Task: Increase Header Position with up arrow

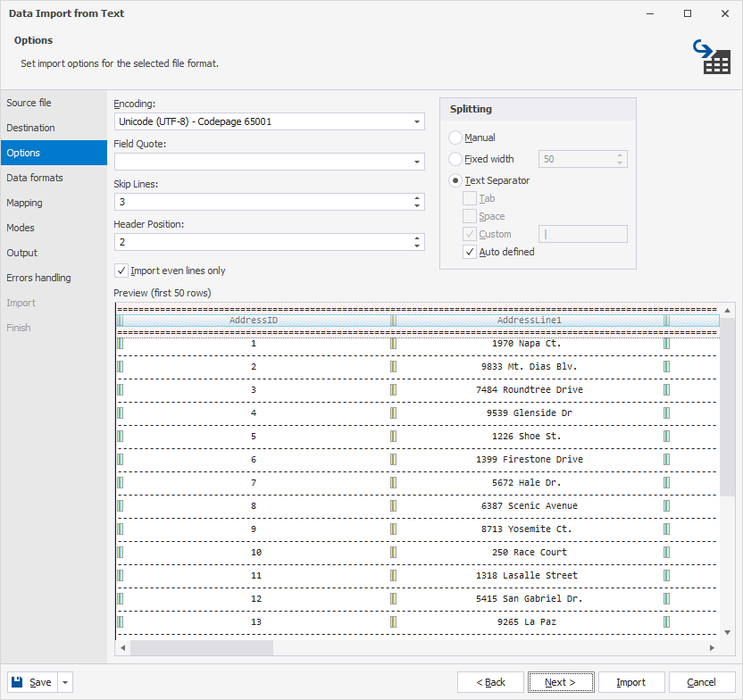Action: [x=417, y=238]
